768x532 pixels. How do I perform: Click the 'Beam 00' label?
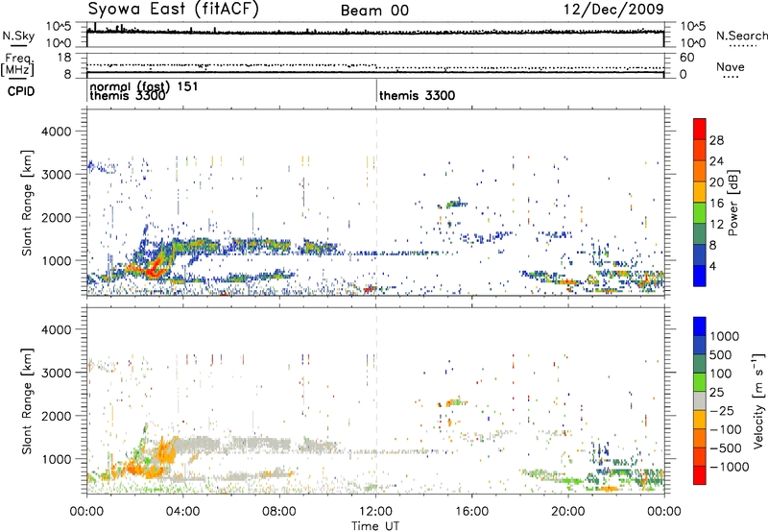click(x=374, y=11)
